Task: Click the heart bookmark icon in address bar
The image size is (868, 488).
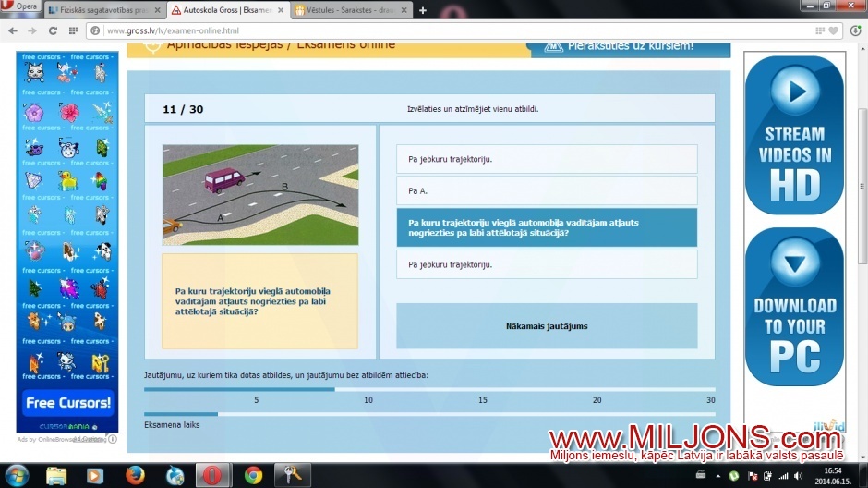Action: coord(833,30)
